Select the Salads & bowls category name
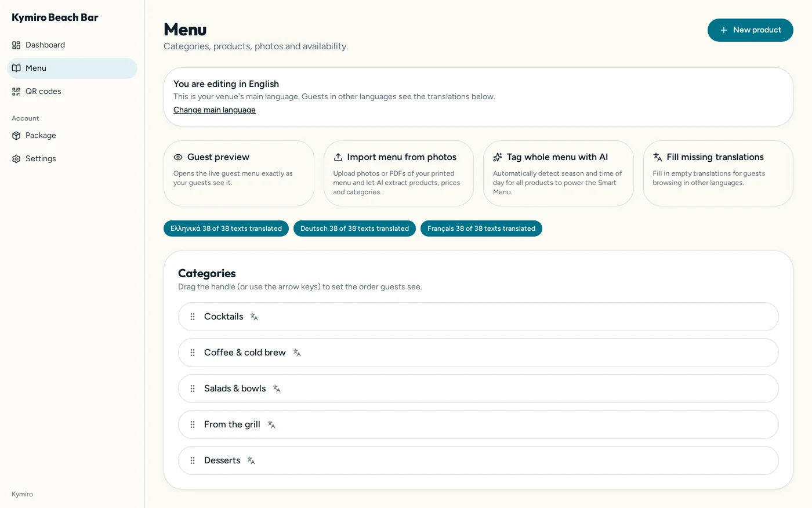The image size is (812, 508). [235, 389]
